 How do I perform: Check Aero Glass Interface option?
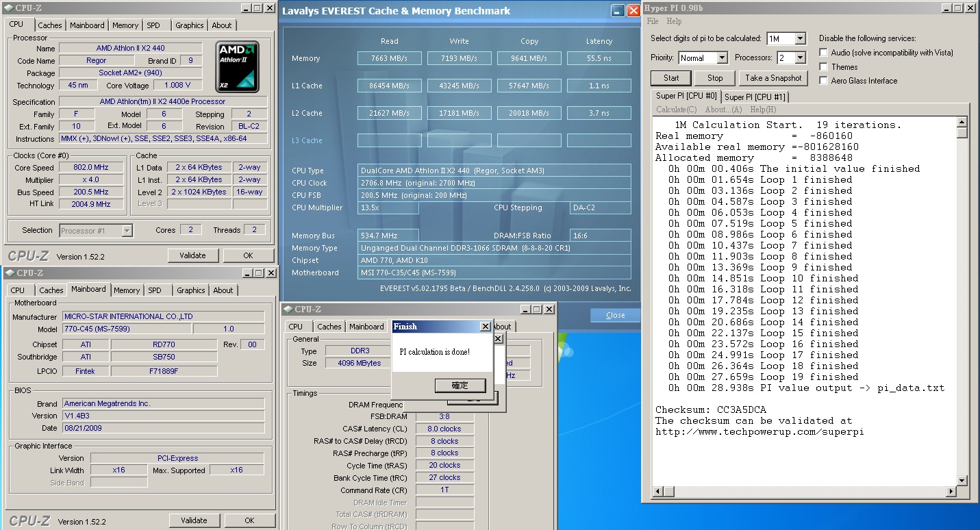824,81
